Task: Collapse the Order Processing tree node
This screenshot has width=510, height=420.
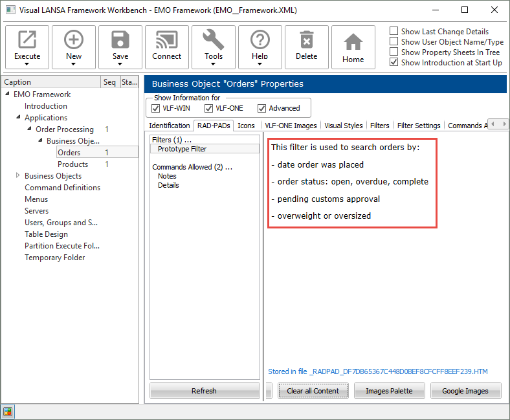Action: click(x=29, y=129)
